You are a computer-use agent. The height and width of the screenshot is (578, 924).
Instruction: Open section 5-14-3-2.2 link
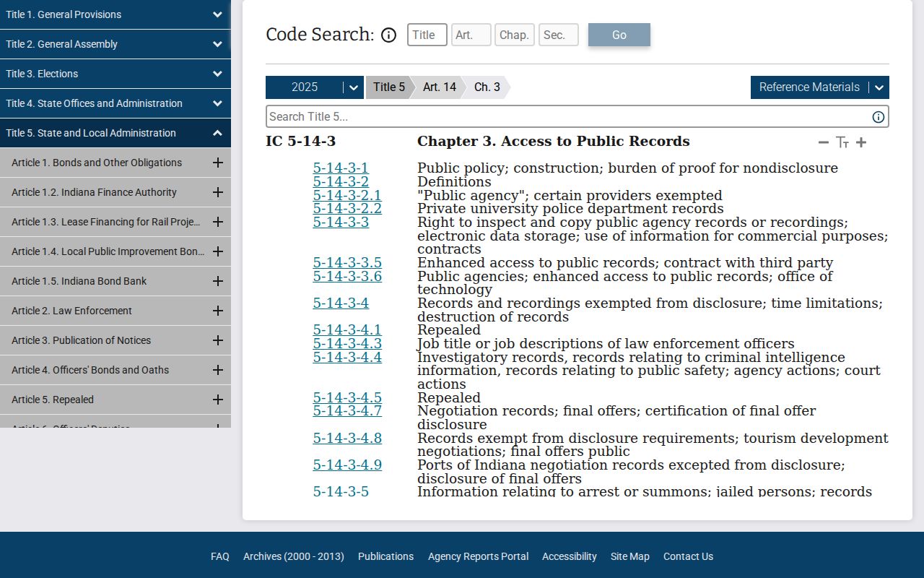[347, 209]
